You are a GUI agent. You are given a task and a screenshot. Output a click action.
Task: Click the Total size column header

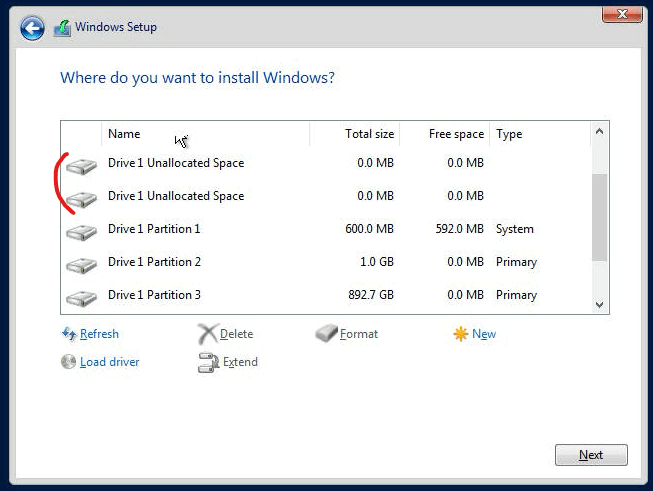click(354, 134)
